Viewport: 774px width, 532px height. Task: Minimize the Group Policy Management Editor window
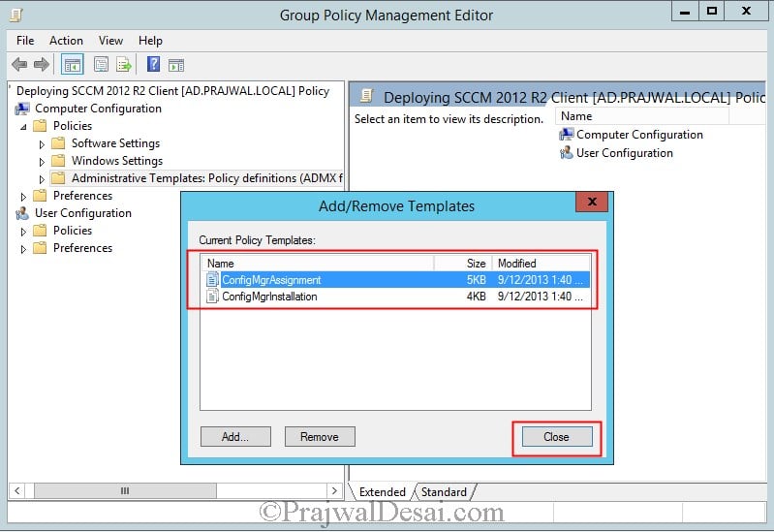(685, 12)
